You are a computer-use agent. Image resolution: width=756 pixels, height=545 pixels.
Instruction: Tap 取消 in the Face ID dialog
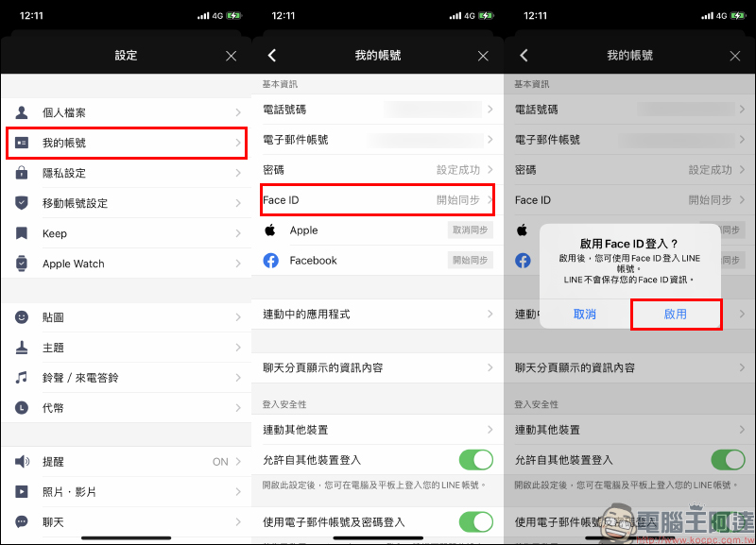click(x=585, y=315)
